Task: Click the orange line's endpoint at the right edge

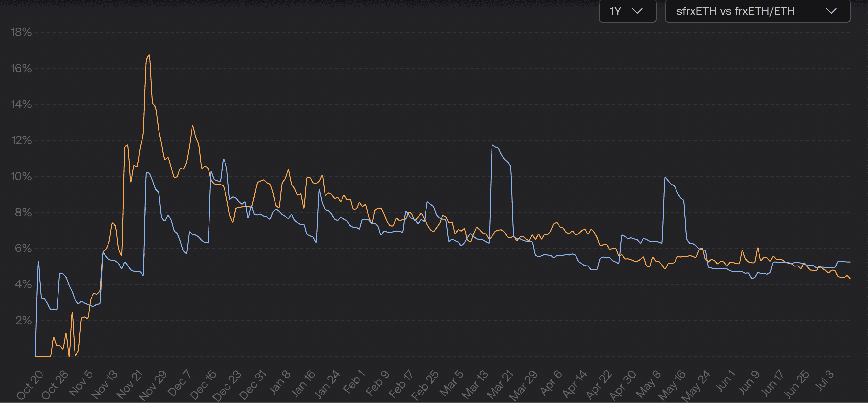Action: [x=849, y=279]
